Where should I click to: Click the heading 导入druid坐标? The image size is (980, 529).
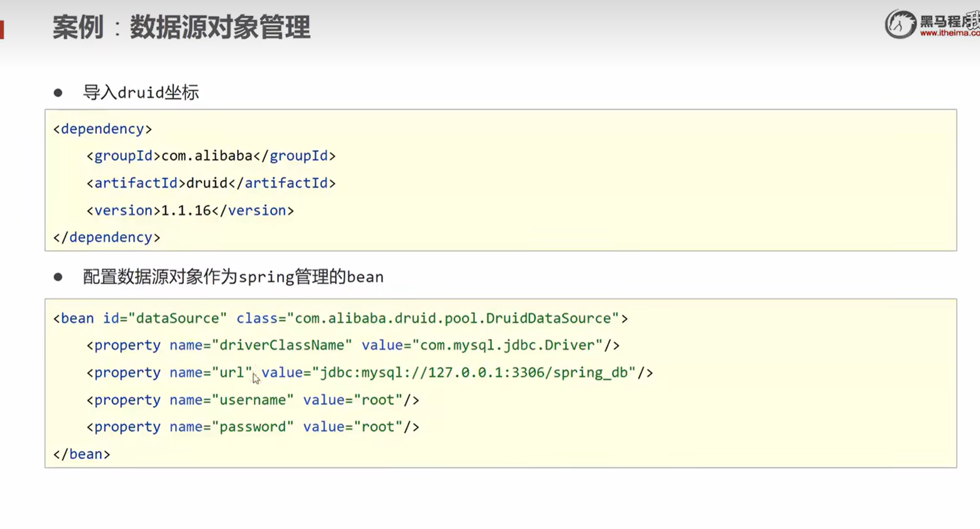pos(141,93)
